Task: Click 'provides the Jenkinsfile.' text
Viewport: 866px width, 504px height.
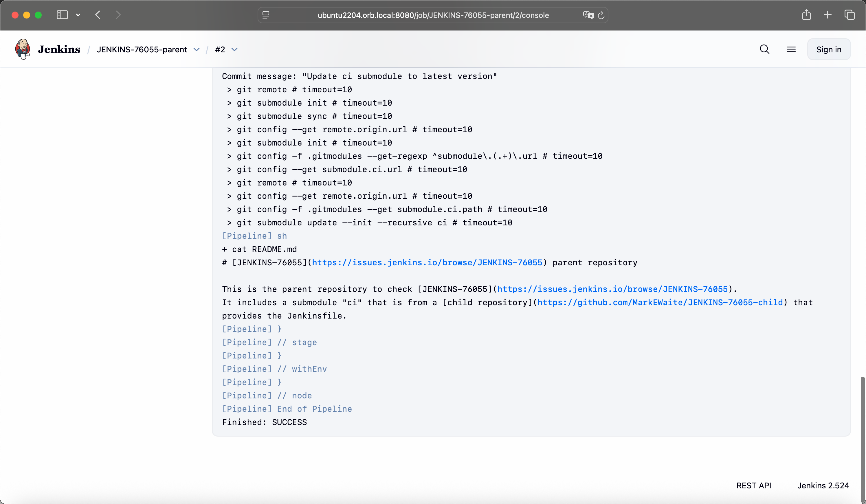Action: click(x=284, y=316)
